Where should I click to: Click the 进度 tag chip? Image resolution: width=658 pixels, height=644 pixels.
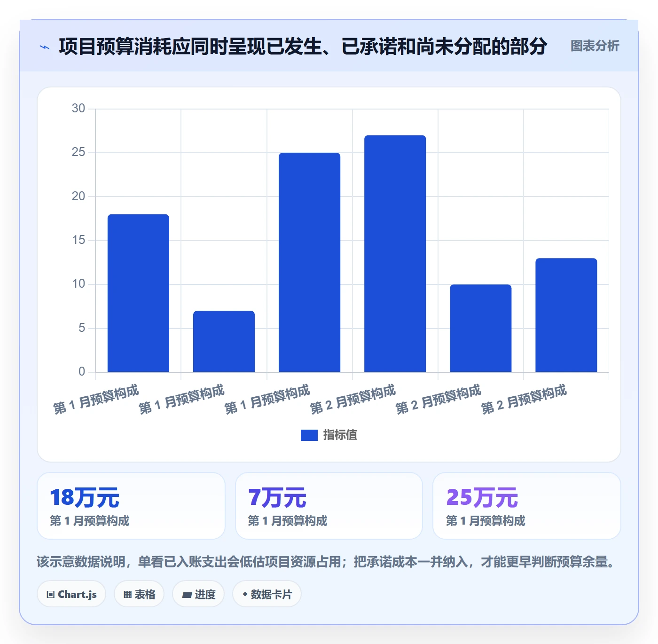198,594
